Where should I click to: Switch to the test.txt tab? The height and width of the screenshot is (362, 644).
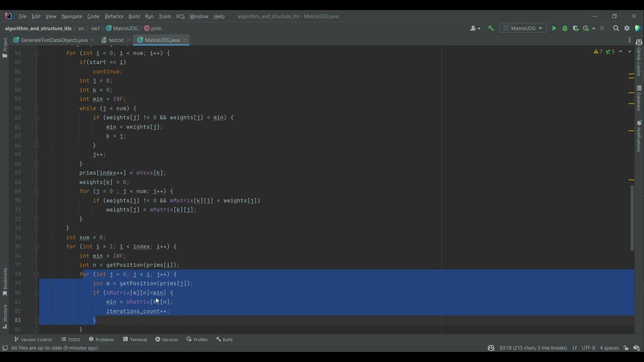point(116,40)
